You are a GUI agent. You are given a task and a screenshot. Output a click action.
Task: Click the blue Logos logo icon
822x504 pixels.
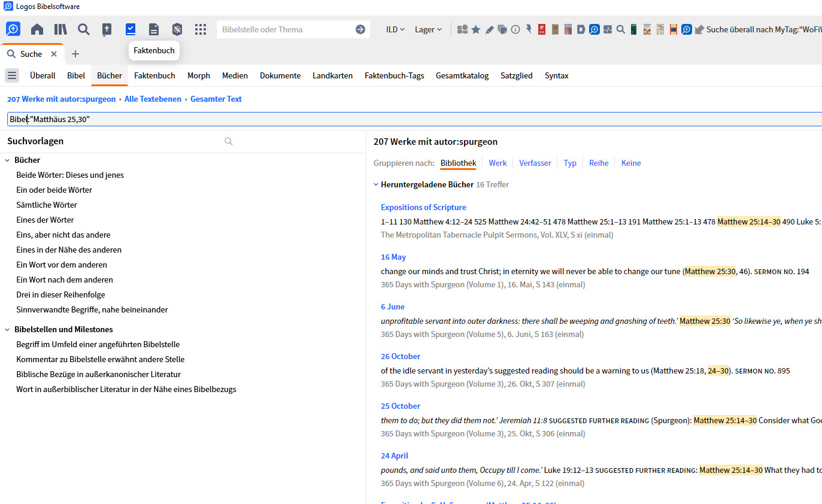[13, 29]
